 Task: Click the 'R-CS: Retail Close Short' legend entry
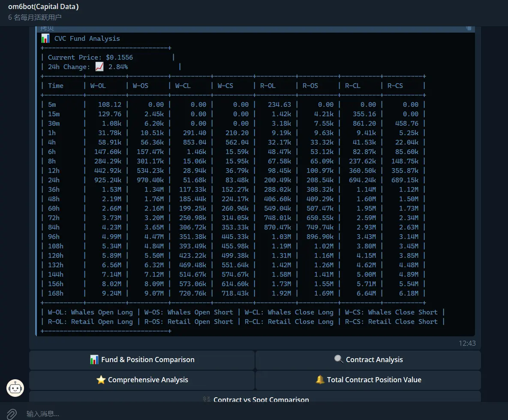click(391, 321)
